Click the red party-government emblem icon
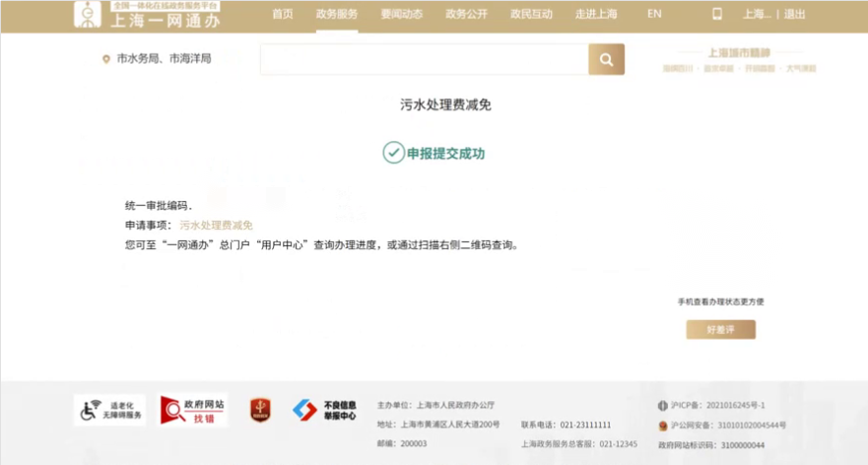868x465 pixels. 259,410
